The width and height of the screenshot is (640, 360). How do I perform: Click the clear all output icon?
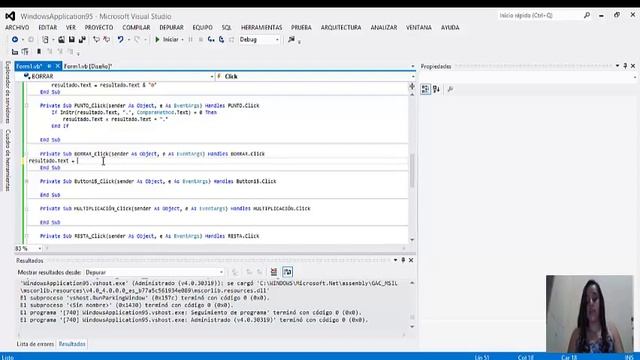(x=274, y=272)
